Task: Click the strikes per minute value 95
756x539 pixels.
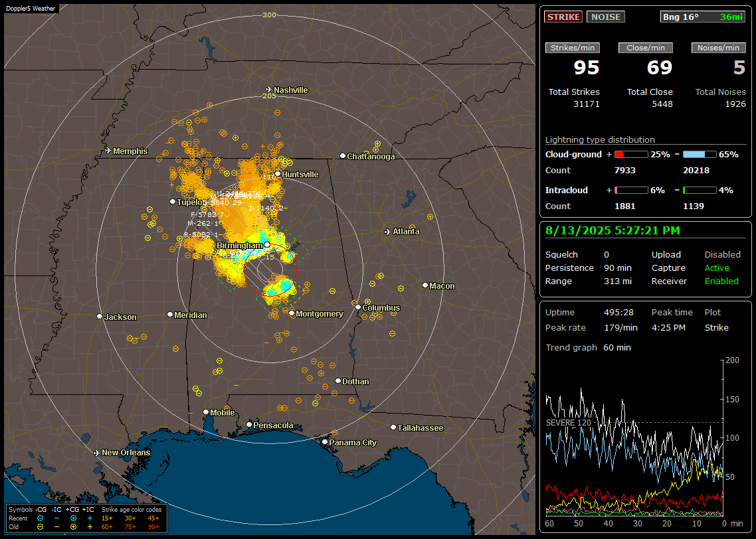Action: (x=587, y=68)
